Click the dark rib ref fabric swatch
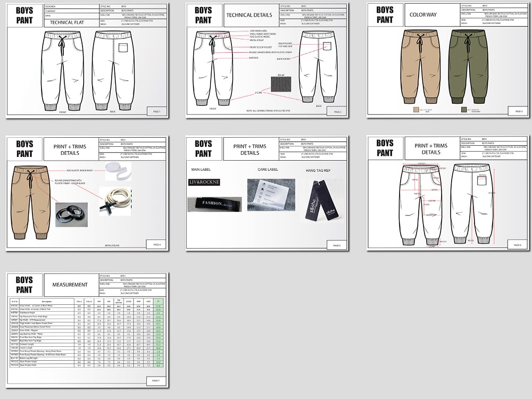This screenshot has width=532, height=399. [x=281, y=84]
